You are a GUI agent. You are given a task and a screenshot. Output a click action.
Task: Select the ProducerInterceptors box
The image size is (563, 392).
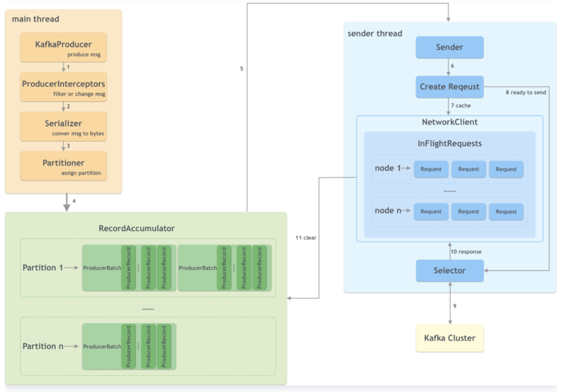click(x=64, y=87)
